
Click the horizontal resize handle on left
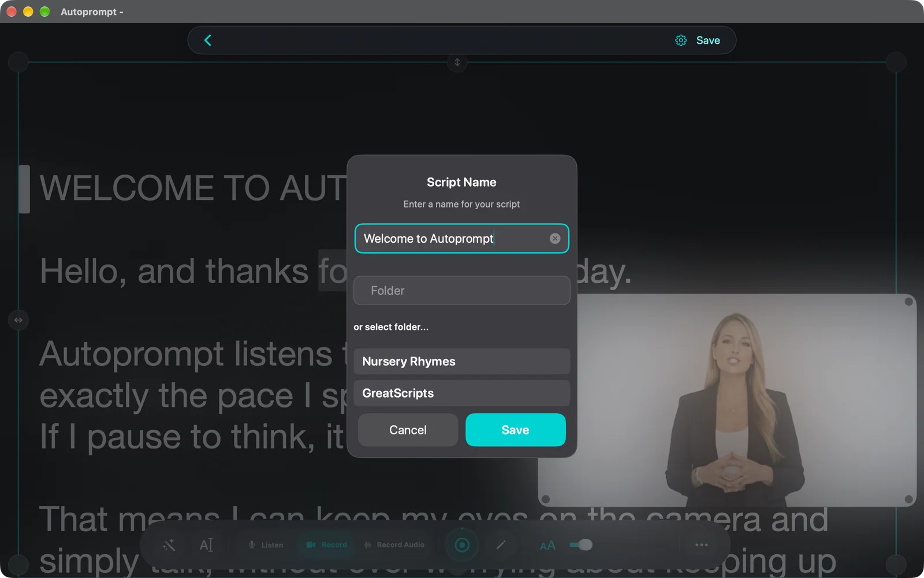click(x=18, y=320)
